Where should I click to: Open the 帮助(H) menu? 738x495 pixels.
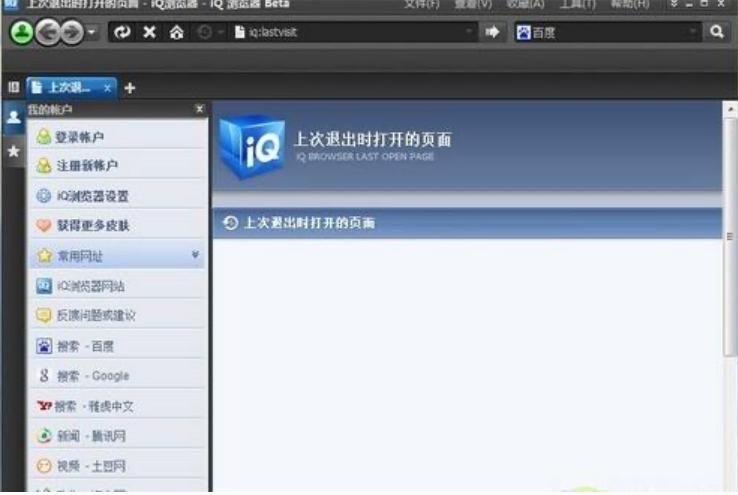[x=630, y=4]
